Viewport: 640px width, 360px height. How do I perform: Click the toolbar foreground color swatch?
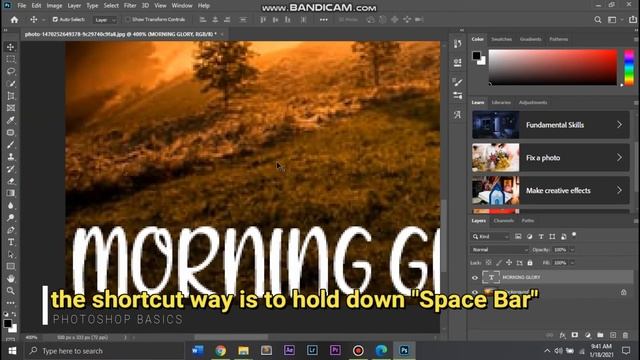tap(8, 323)
